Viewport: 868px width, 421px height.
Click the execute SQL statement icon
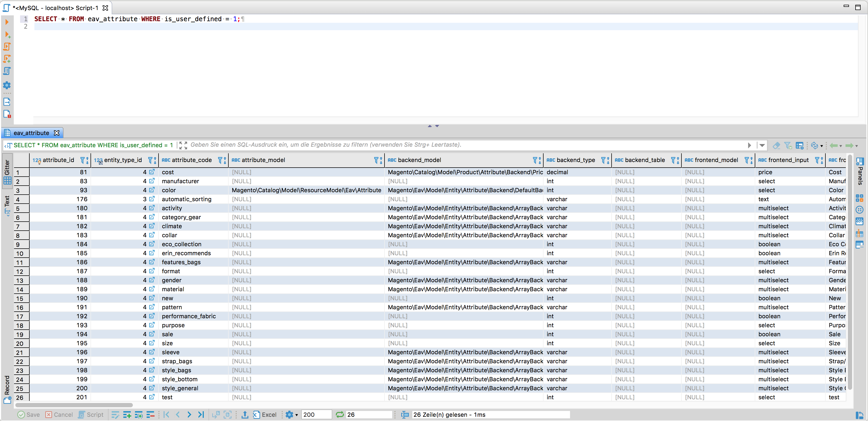pos(7,22)
